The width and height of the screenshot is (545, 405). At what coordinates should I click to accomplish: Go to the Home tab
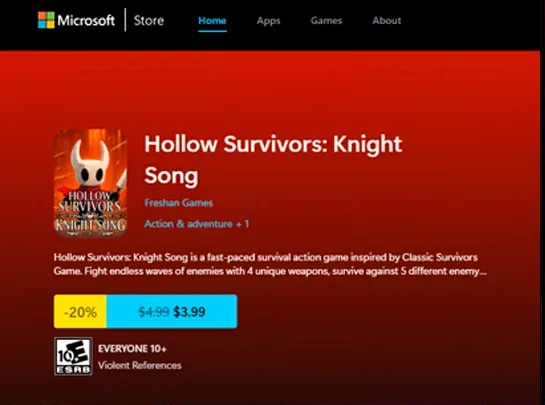[x=212, y=21]
